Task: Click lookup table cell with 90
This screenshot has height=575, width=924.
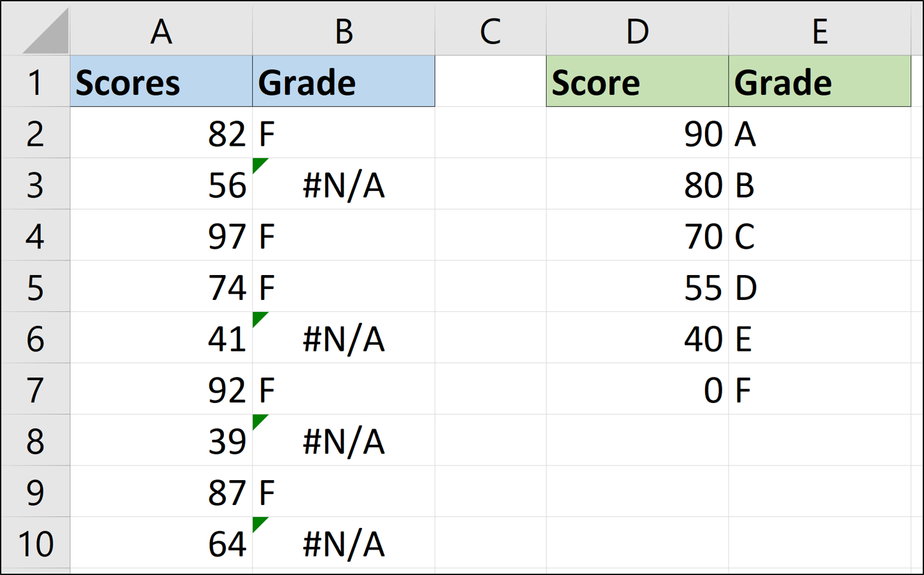Action: [637, 134]
